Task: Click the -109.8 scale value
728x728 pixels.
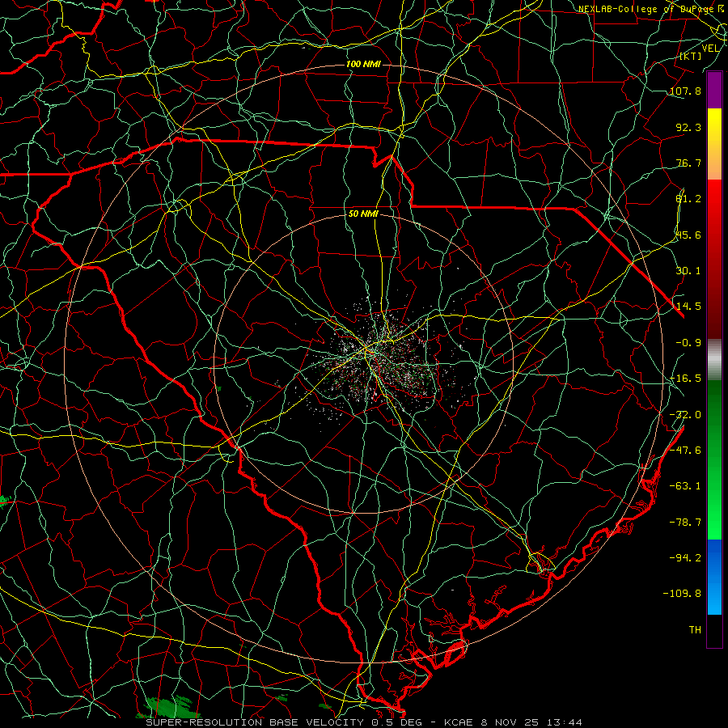Action: (682, 594)
